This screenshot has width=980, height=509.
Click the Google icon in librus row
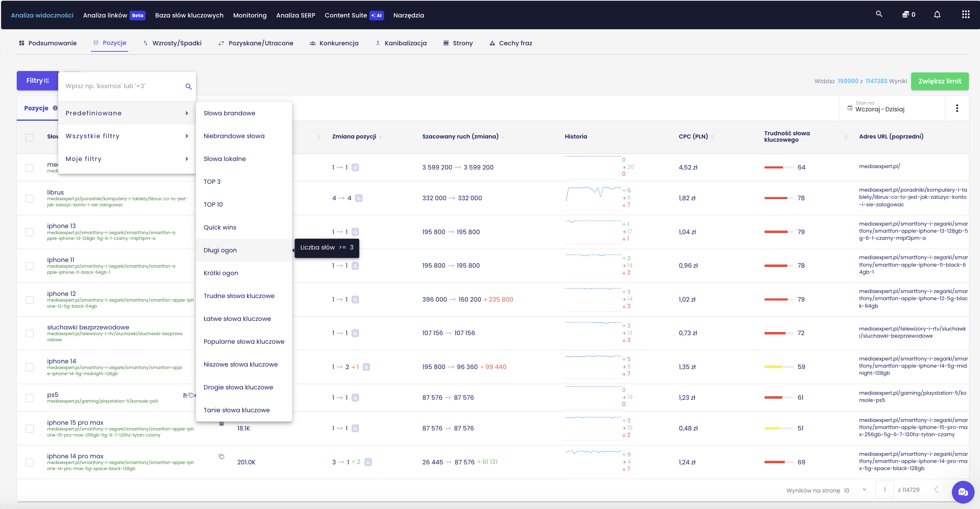coord(359,198)
